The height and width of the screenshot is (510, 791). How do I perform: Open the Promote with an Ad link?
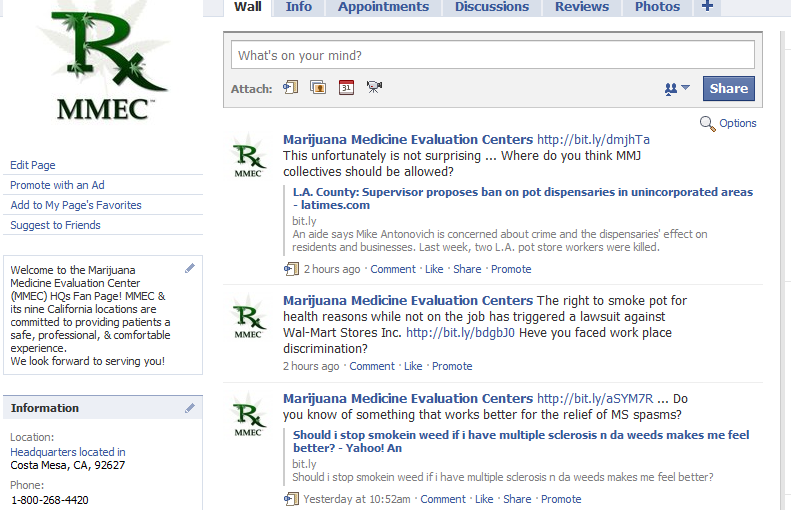coord(57,185)
